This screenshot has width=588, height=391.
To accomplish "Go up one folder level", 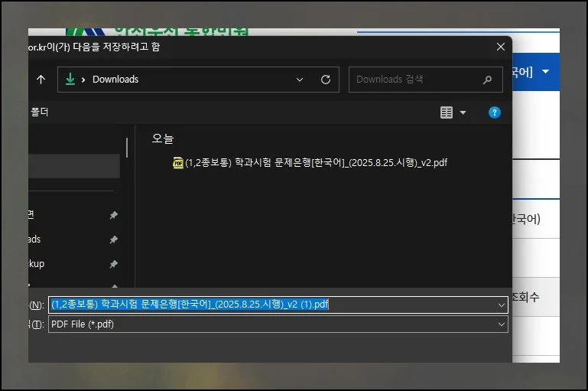I will [x=41, y=80].
